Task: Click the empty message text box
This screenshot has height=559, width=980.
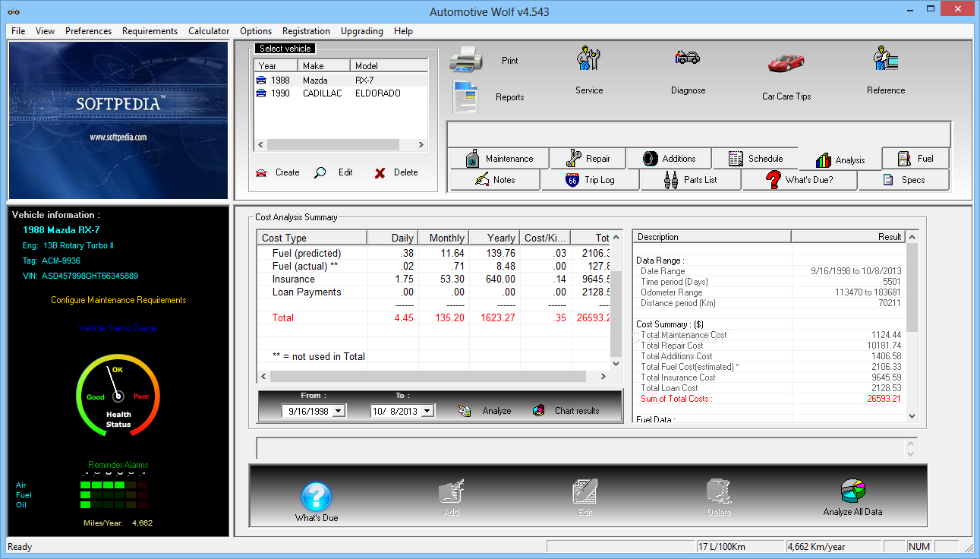Action: (x=581, y=448)
